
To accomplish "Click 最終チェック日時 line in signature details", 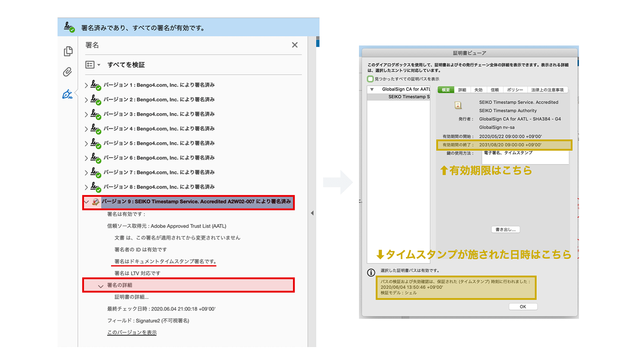I will [x=161, y=309].
